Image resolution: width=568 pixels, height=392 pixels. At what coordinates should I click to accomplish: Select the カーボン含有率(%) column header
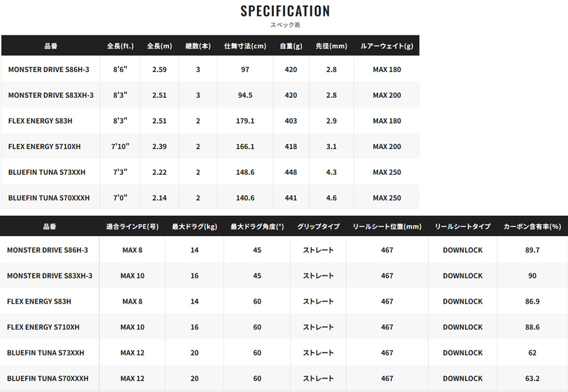coord(532,226)
